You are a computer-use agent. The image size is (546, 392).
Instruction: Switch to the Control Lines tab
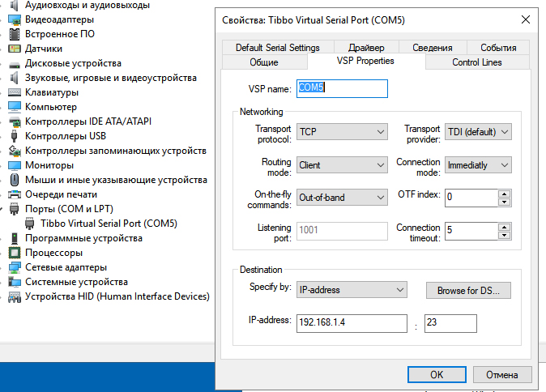(x=476, y=62)
